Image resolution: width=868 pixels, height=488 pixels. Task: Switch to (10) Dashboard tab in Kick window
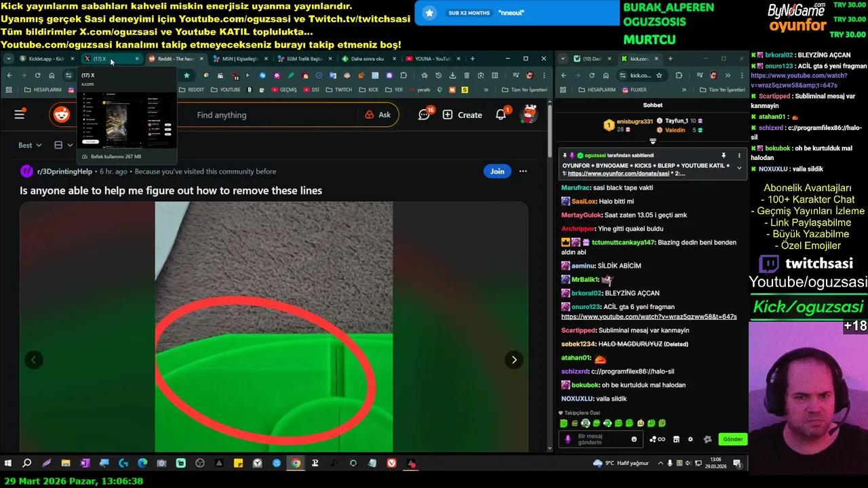click(591, 59)
